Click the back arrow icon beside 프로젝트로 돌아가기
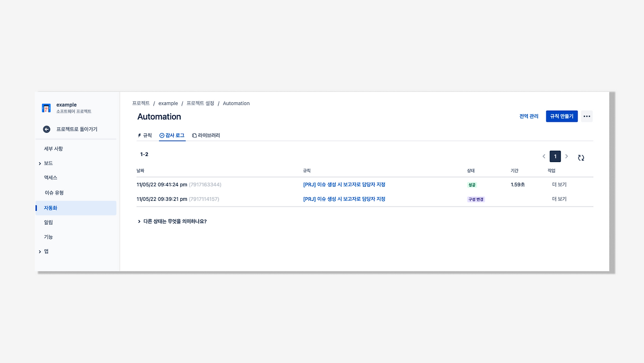The image size is (644, 363). tap(47, 129)
